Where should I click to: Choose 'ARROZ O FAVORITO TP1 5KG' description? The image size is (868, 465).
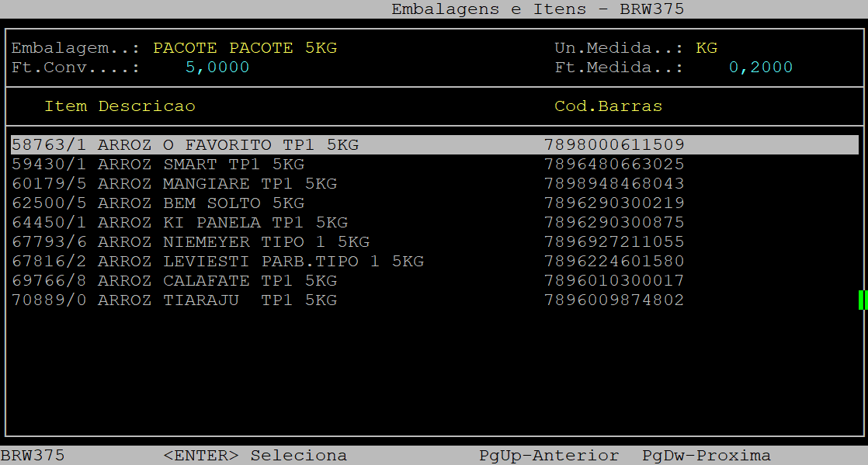point(228,145)
